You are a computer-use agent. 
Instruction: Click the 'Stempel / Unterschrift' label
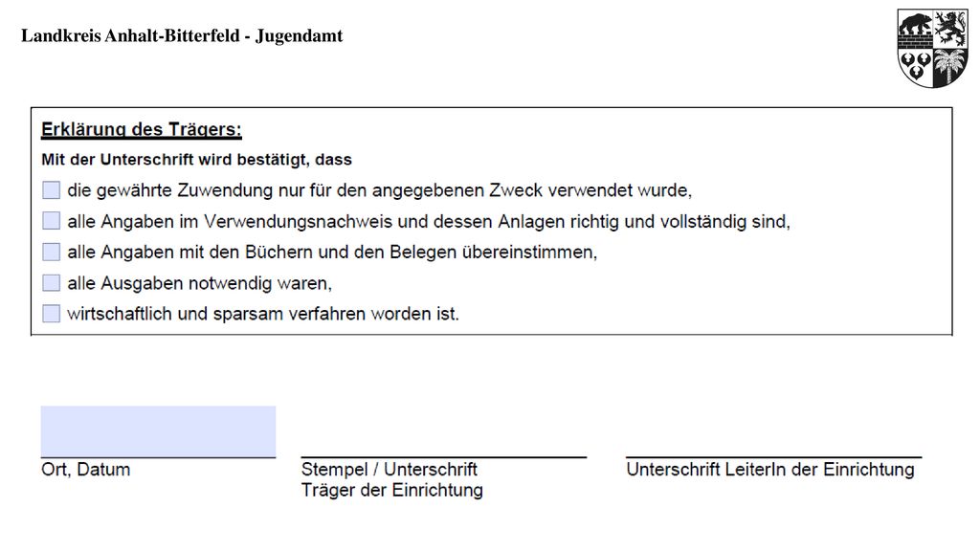pyautogui.click(x=389, y=470)
